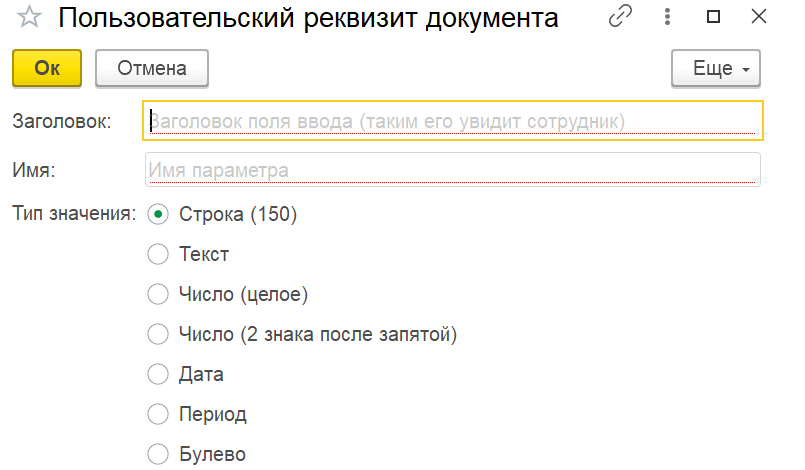This screenshot has width=805, height=470.
Task: Click the Отмена button
Action: tap(151, 68)
